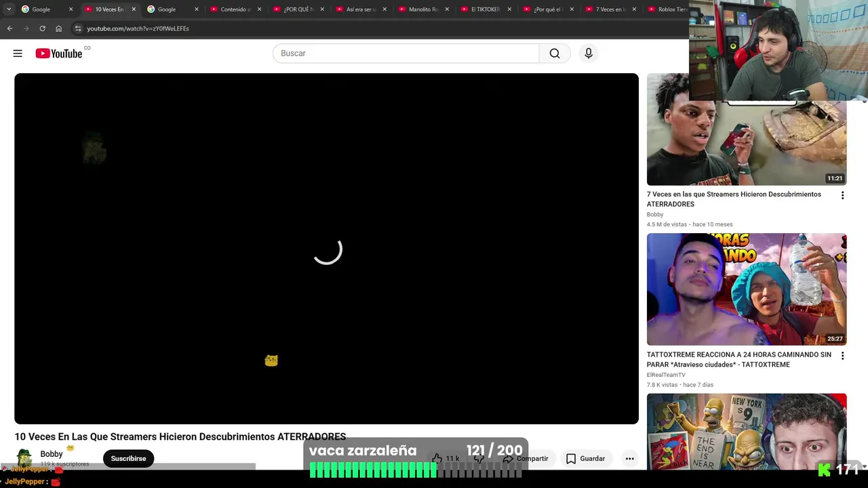The width and height of the screenshot is (868, 488).
Task: Open the Simpsons 'The End Is Near' thumbnail
Action: coord(747,432)
